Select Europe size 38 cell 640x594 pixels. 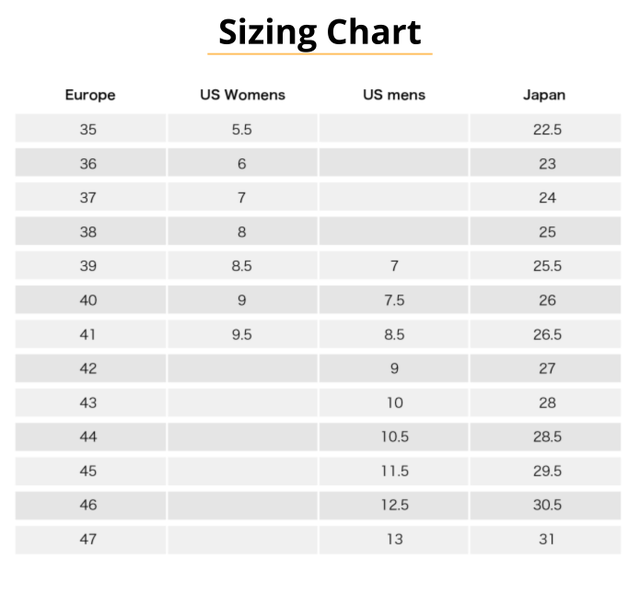tap(89, 232)
